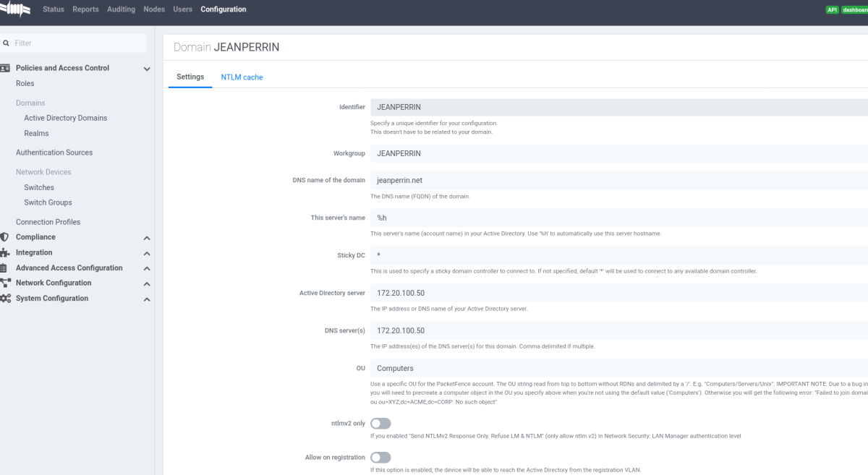Go to the Auditing page
Screen dimensions: 868x475
(x=121, y=9)
